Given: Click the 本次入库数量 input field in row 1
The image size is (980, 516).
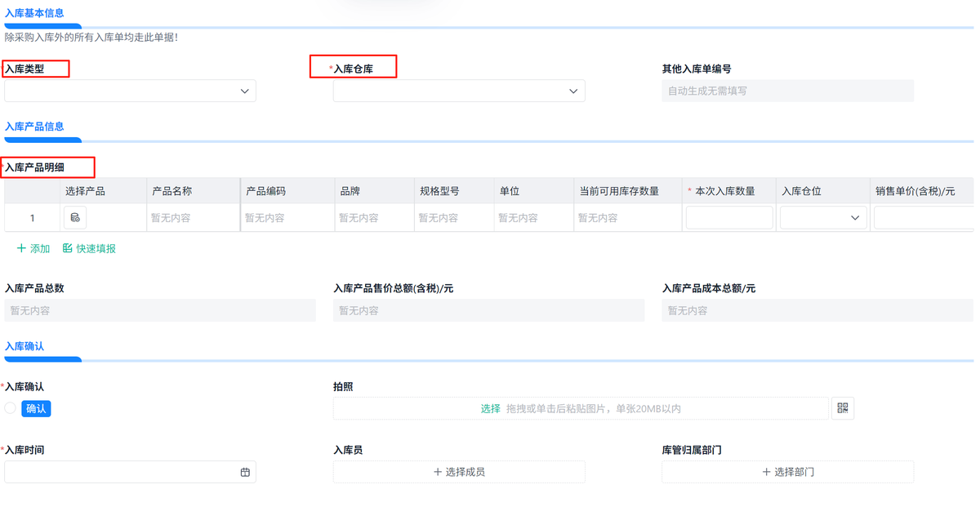Looking at the screenshot, I should click(x=728, y=218).
